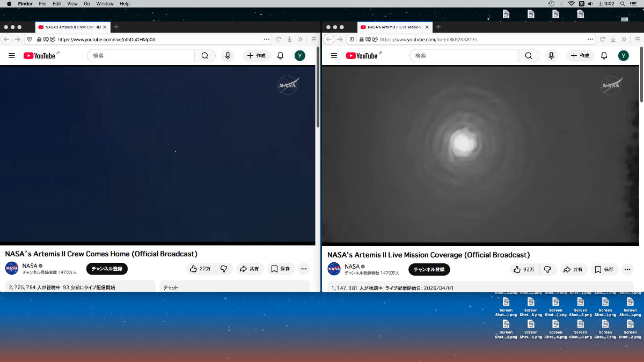Save the Crew Comes Home video
Image resolution: width=644 pixels, height=362 pixels.
280,269
